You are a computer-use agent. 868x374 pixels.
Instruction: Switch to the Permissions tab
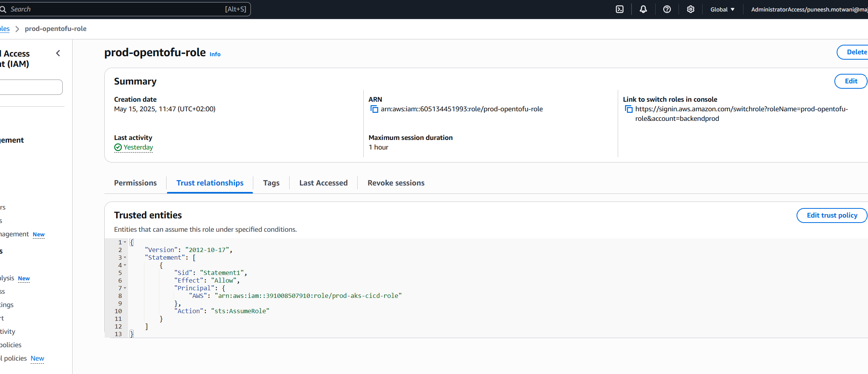135,183
